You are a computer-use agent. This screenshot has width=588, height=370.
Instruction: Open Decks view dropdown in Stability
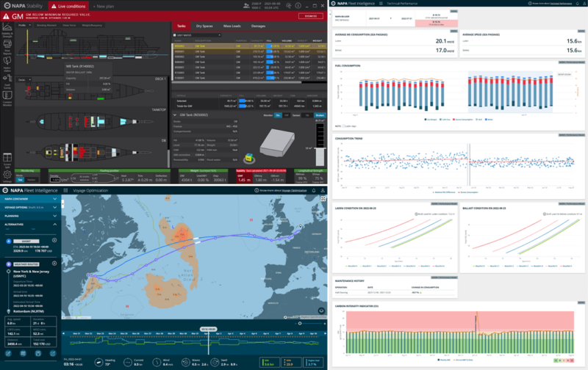click(24, 80)
